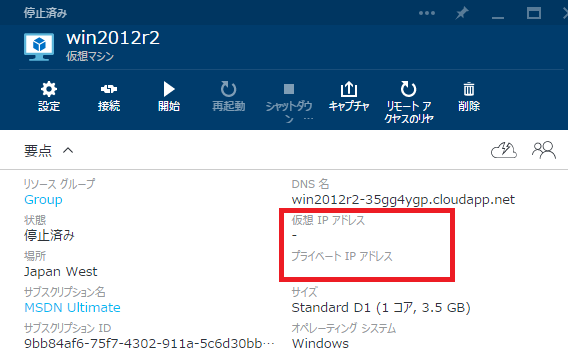This screenshot has height=362, width=568.
Task: Click the シャットダウン stop icon
Action: [289, 89]
